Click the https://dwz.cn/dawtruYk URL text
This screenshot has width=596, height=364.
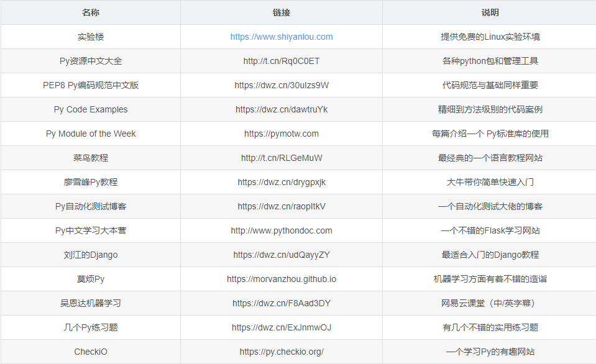tap(282, 109)
